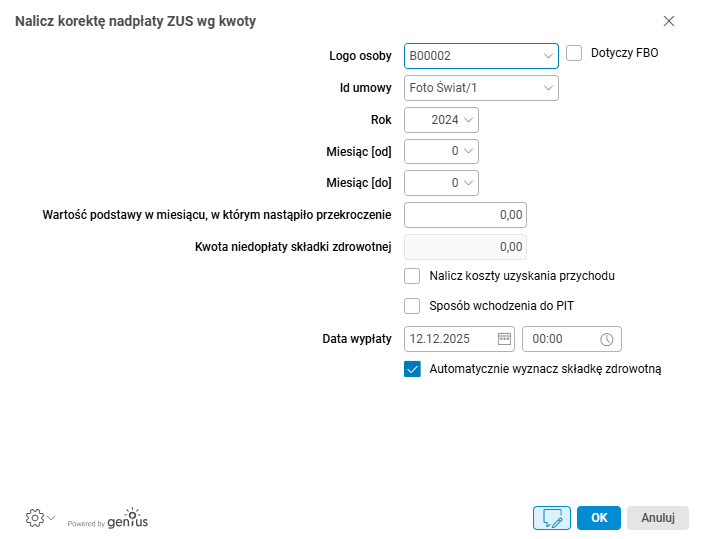Image resolution: width=704 pixels, height=539 pixels.
Task: Click the note edit icon button
Action: coord(552,517)
